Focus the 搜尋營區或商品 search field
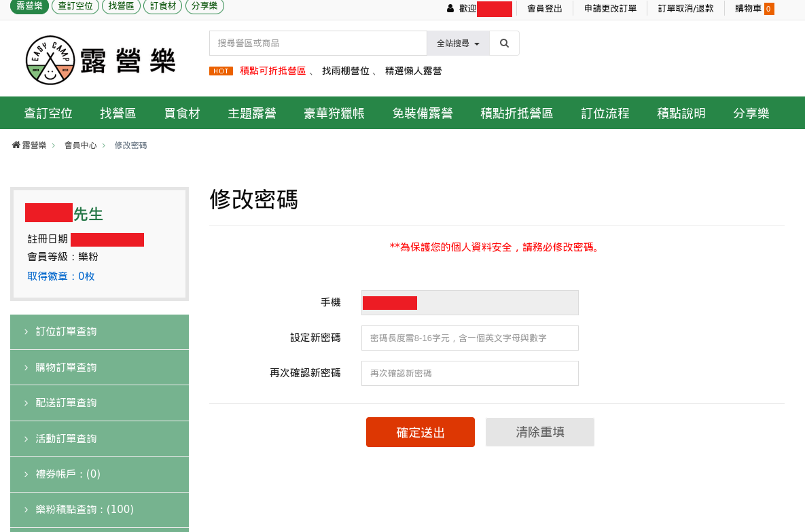Image resolution: width=805 pixels, height=532 pixels. (319, 43)
